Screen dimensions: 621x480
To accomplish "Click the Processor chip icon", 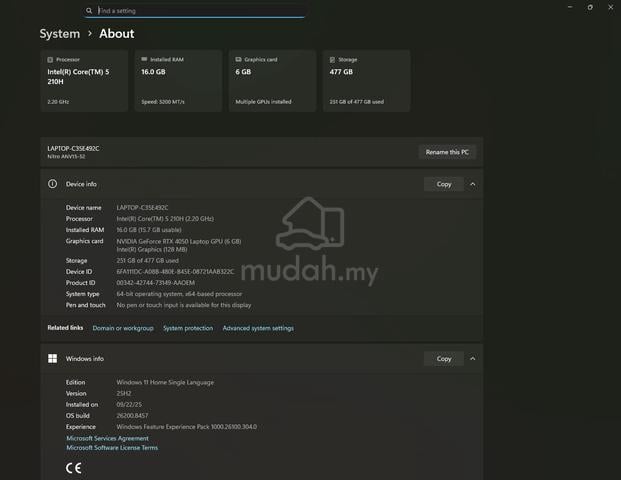I will click(50, 60).
